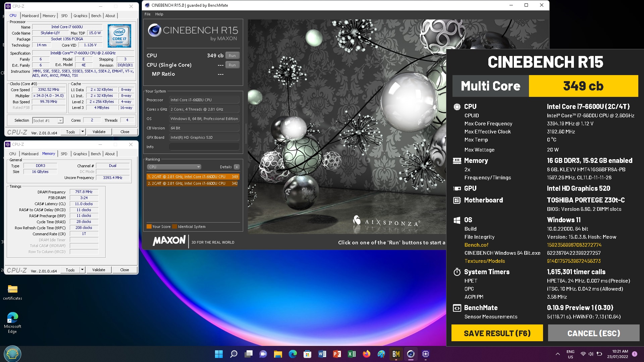Select ranking entry with score 342
644x362 pixels.
coord(193,183)
